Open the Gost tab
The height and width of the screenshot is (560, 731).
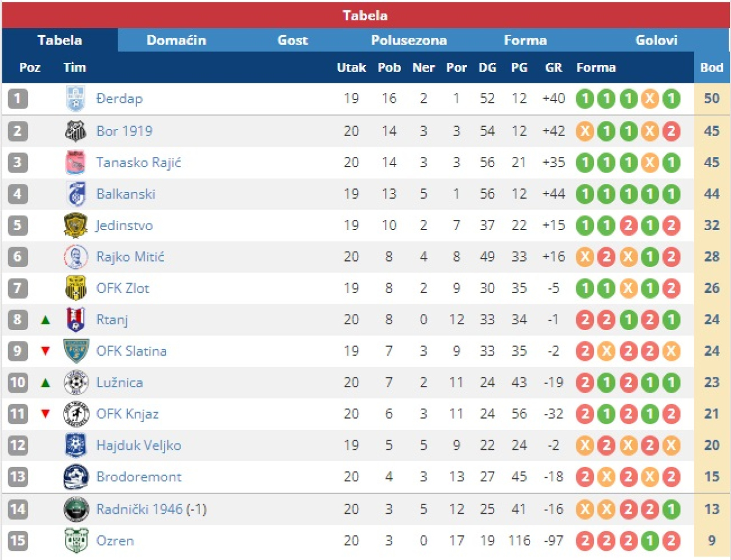click(x=292, y=40)
